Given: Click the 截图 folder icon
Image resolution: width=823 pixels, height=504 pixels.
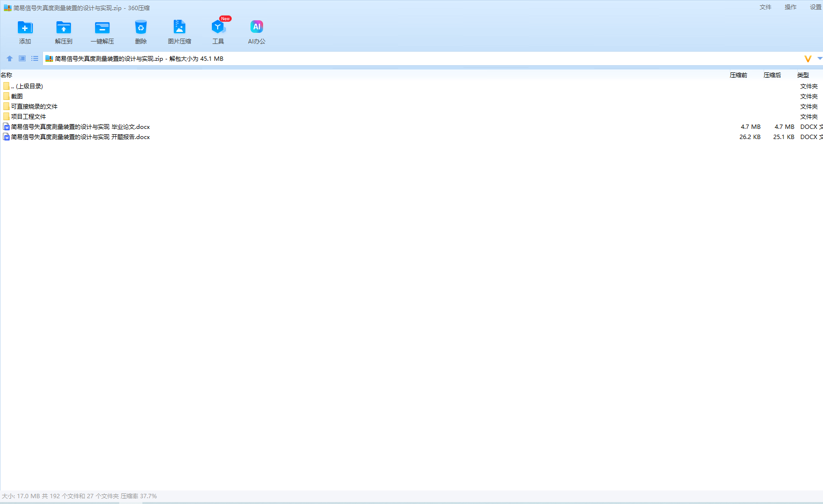Looking at the screenshot, I should tap(6, 96).
